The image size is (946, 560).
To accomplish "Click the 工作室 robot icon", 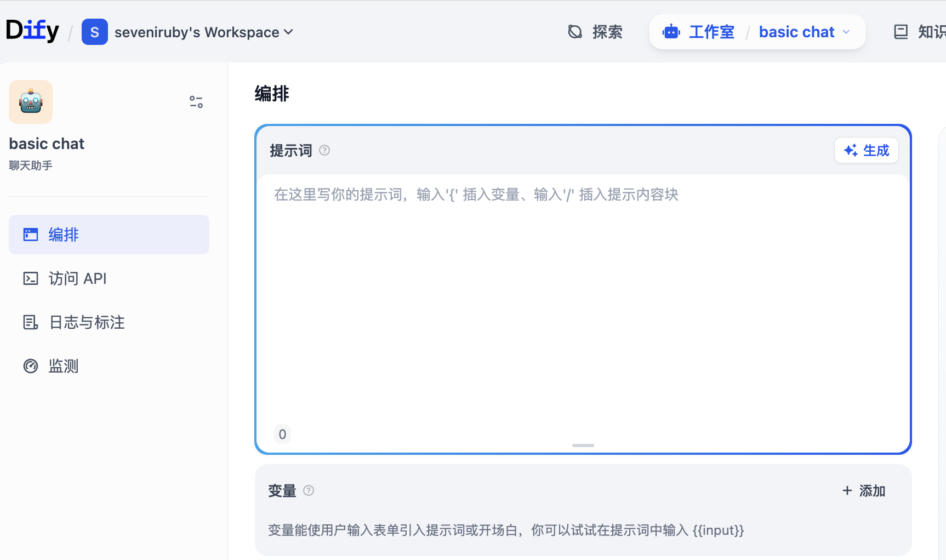I will pos(671,32).
